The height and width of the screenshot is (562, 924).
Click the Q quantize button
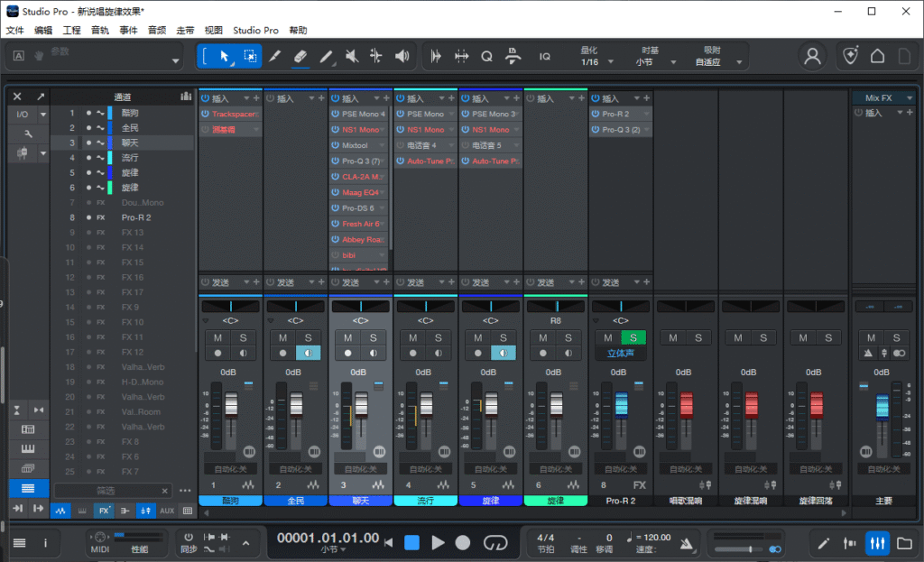(486, 57)
